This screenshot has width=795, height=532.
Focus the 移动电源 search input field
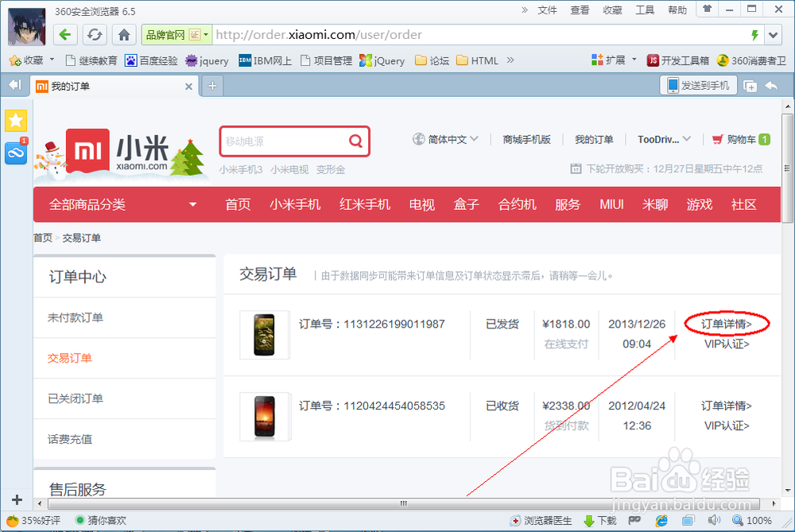point(284,141)
